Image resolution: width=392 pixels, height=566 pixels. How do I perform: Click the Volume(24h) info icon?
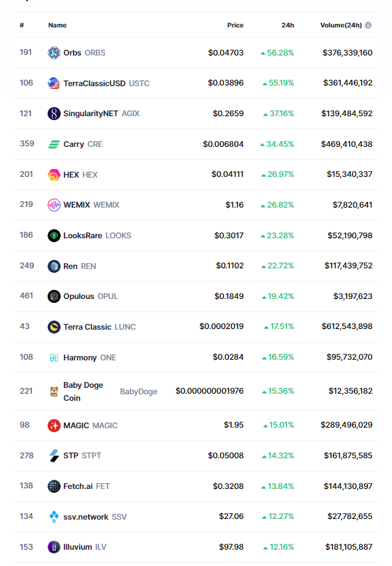click(x=369, y=25)
